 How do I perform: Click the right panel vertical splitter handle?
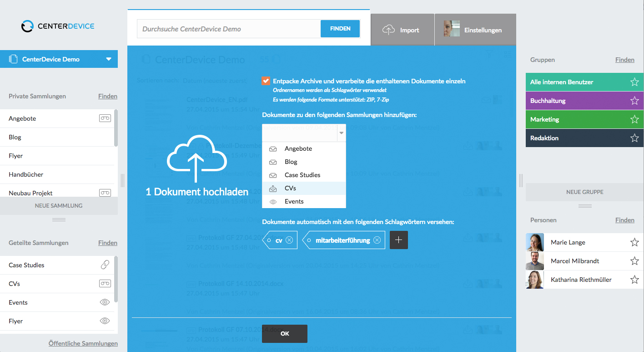pyautogui.click(x=521, y=180)
